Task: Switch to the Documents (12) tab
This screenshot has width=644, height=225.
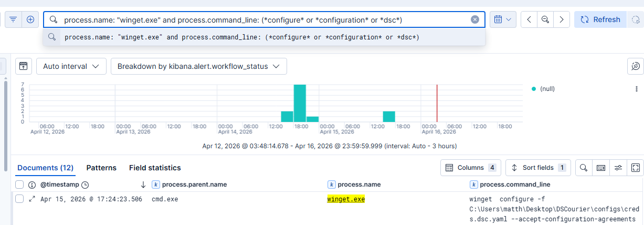Action: [x=45, y=168]
